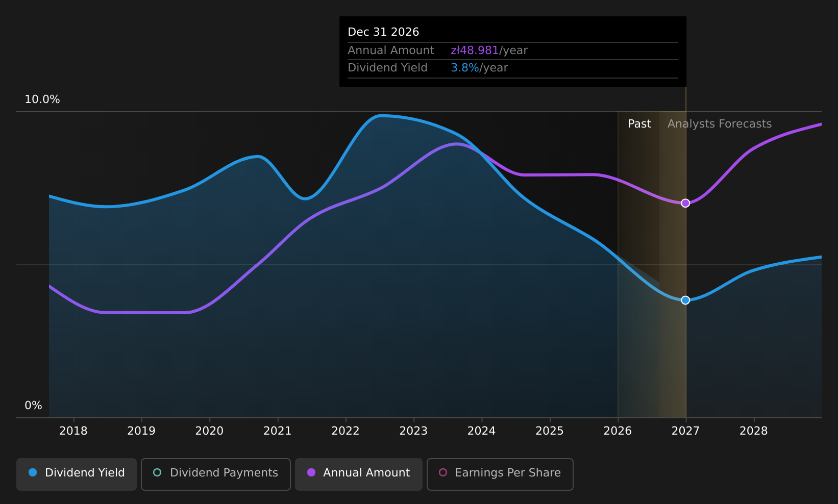The image size is (838, 504).
Task: Click the 2021 x-axis label
Action: (278, 431)
